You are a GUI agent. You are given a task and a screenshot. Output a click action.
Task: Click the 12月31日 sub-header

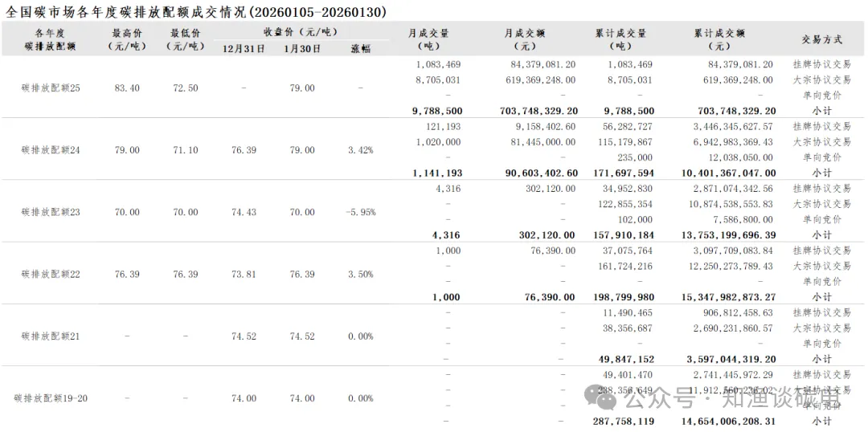click(243, 48)
